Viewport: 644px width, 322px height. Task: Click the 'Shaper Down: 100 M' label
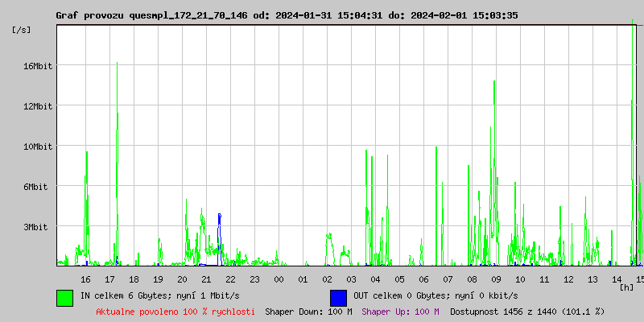(x=308, y=312)
